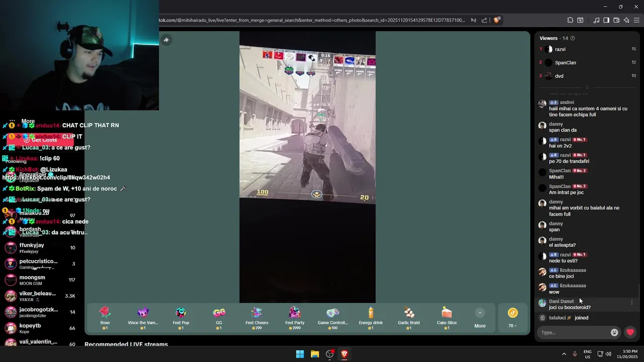Viewport: 644px width, 362px height.
Task: Send the GG gift
Action: click(x=219, y=318)
